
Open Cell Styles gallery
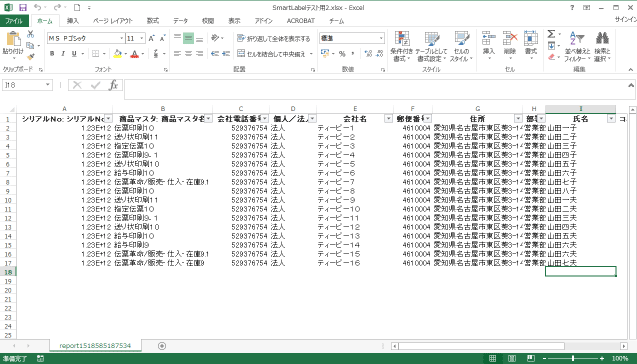coord(462,46)
